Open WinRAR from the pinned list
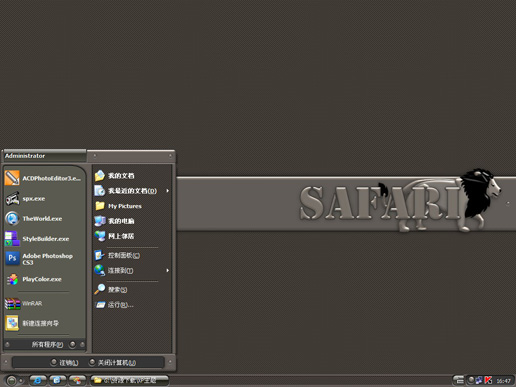This screenshot has height=387, width=516. (x=43, y=303)
